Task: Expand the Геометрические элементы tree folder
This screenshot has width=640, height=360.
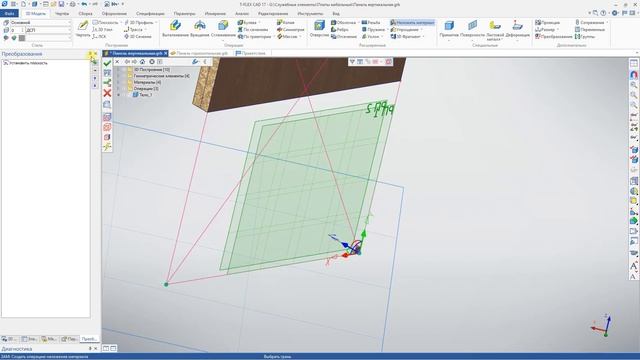Action: [119, 76]
